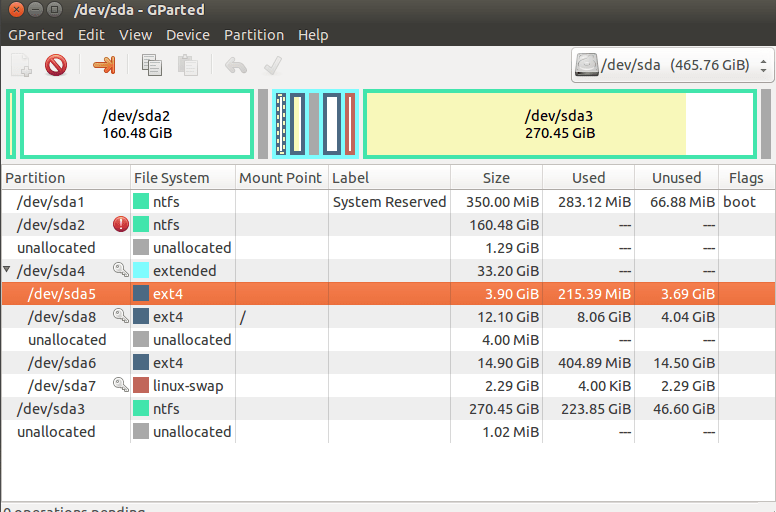Image resolution: width=776 pixels, height=512 pixels.
Task: Open the GParted menu
Action: 36,35
